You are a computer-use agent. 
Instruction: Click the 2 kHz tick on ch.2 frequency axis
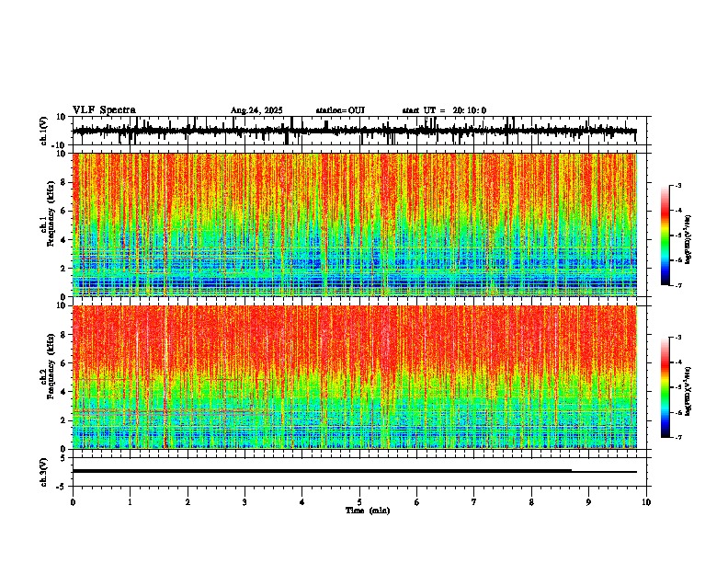64,420
